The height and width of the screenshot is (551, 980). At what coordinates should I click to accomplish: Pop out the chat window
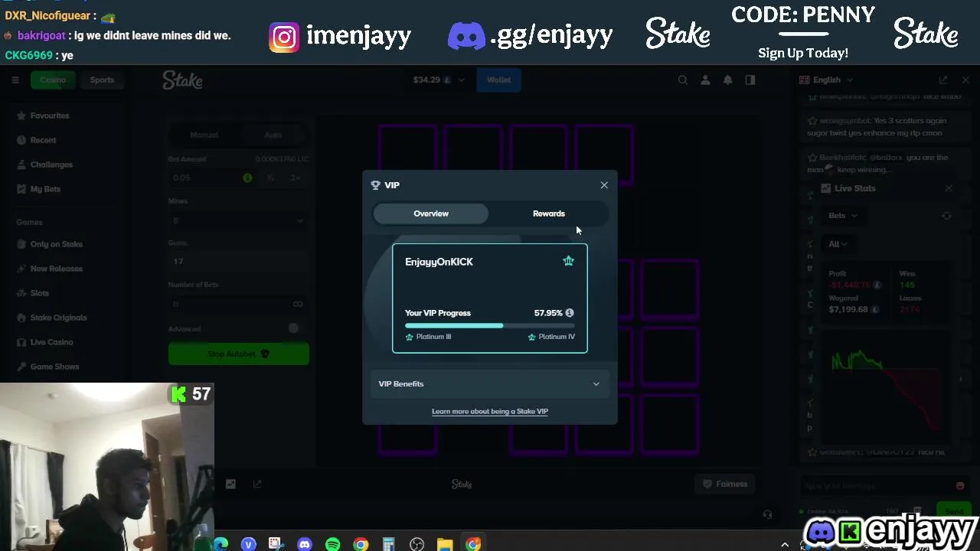(943, 80)
